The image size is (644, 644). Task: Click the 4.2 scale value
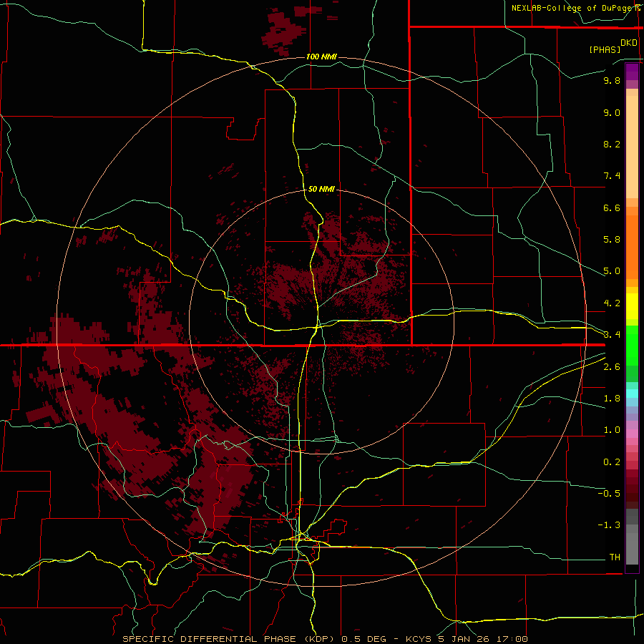(x=612, y=303)
